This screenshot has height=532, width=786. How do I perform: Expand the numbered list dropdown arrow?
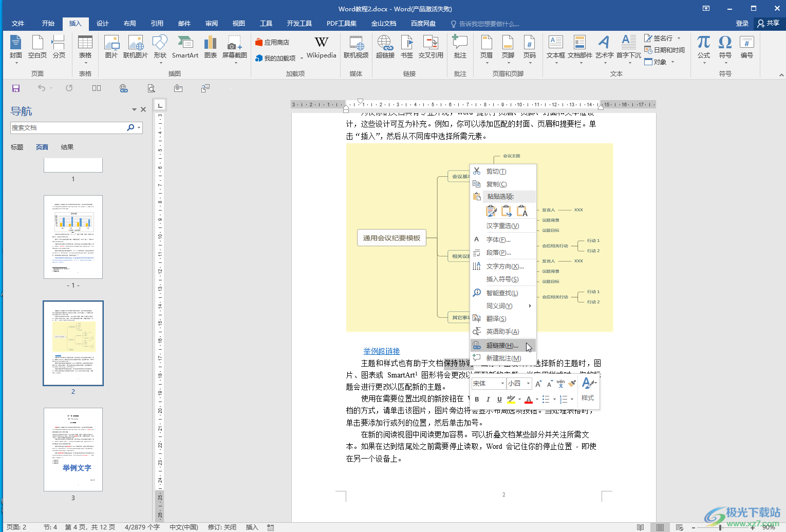pos(572,399)
